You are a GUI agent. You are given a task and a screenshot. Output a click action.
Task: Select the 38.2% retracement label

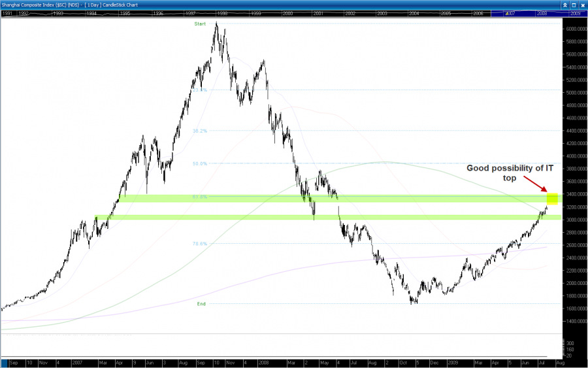point(200,131)
